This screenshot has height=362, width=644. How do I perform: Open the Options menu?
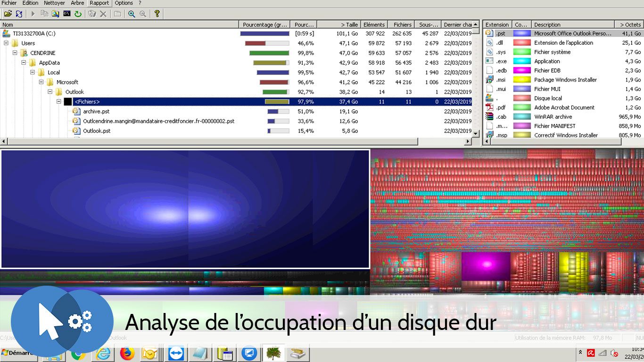(124, 3)
